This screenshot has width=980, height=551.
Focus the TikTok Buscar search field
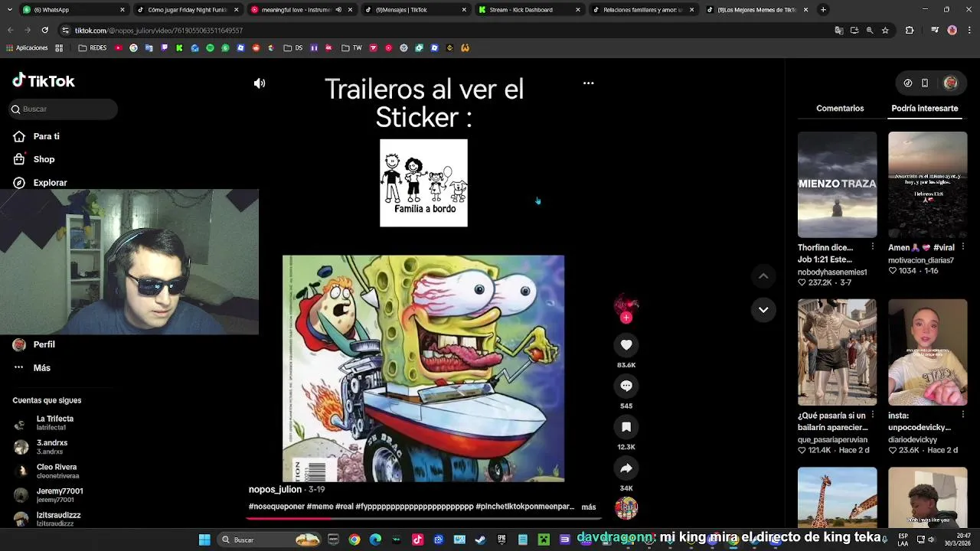coord(64,109)
